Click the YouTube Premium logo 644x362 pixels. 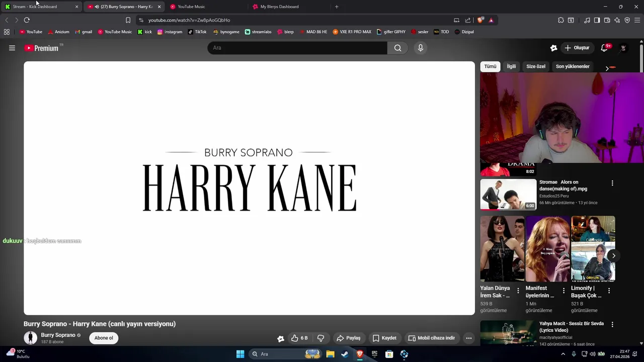pyautogui.click(x=42, y=48)
